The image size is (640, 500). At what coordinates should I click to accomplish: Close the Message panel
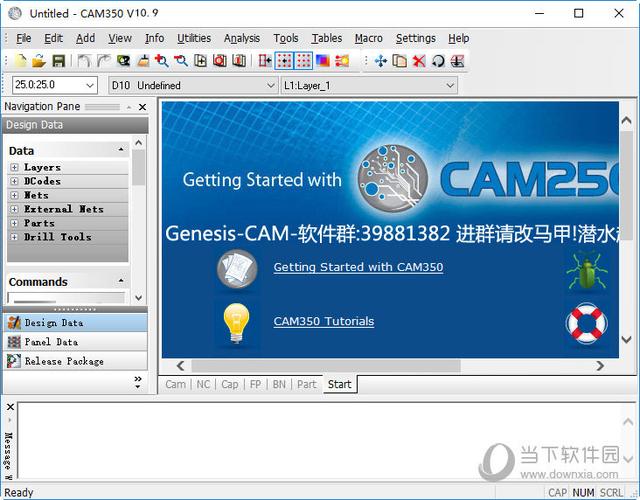coord(10,407)
